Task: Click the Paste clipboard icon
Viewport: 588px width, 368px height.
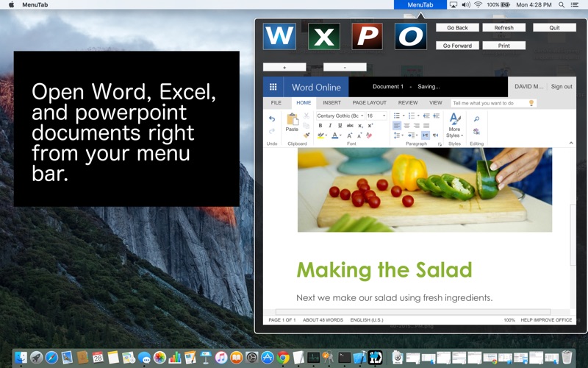Action: (x=292, y=120)
